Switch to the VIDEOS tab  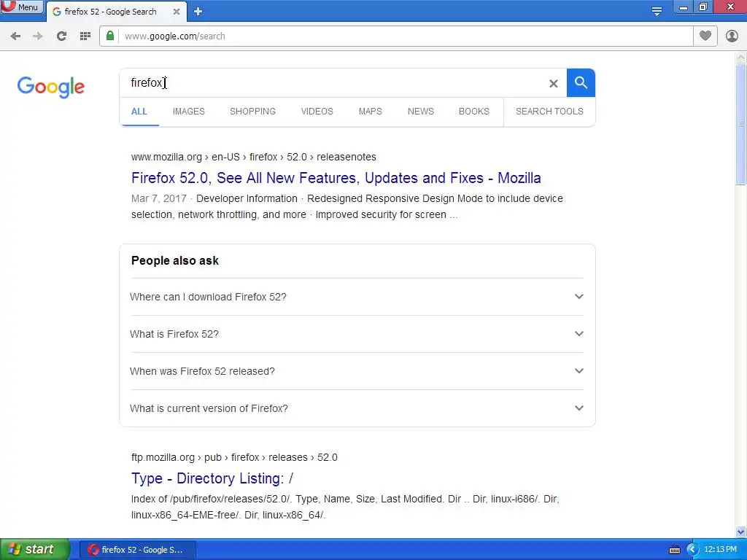click(x=317, y=112)
